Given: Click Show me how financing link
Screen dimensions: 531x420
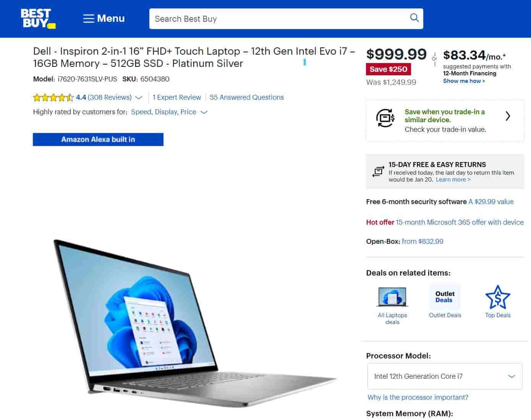Looking at the screenshot, I should tap(464, 81).
